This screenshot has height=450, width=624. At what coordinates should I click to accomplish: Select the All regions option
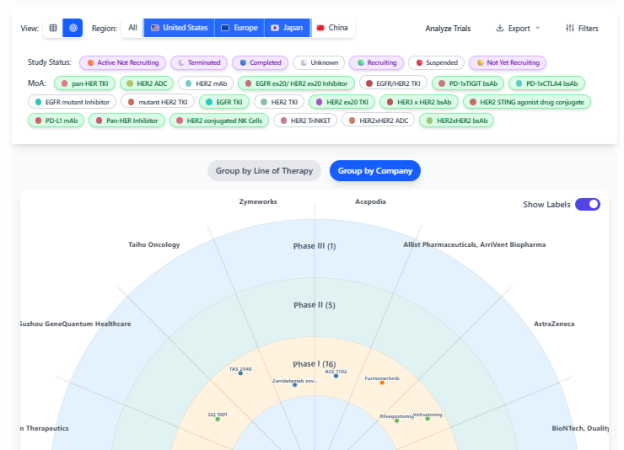click(x=132, y=28)
